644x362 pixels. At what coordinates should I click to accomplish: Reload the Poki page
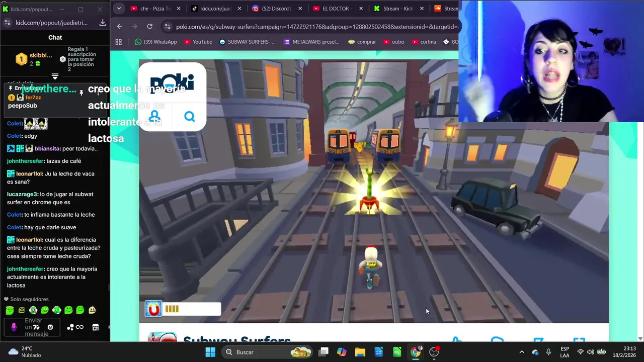pos(149,27)
